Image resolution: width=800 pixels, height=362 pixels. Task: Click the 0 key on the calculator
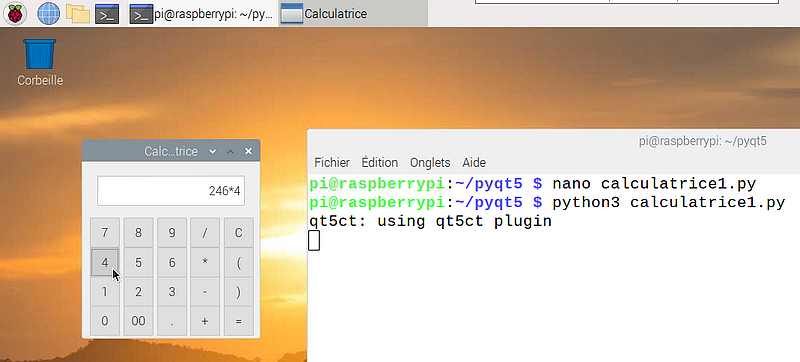105,321
